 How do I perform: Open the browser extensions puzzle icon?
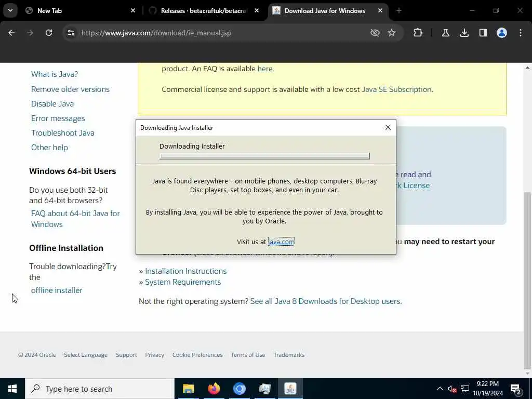(418, 33)
